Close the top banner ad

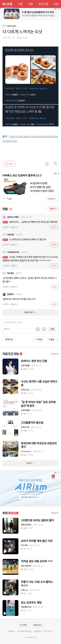pos(58,9)
